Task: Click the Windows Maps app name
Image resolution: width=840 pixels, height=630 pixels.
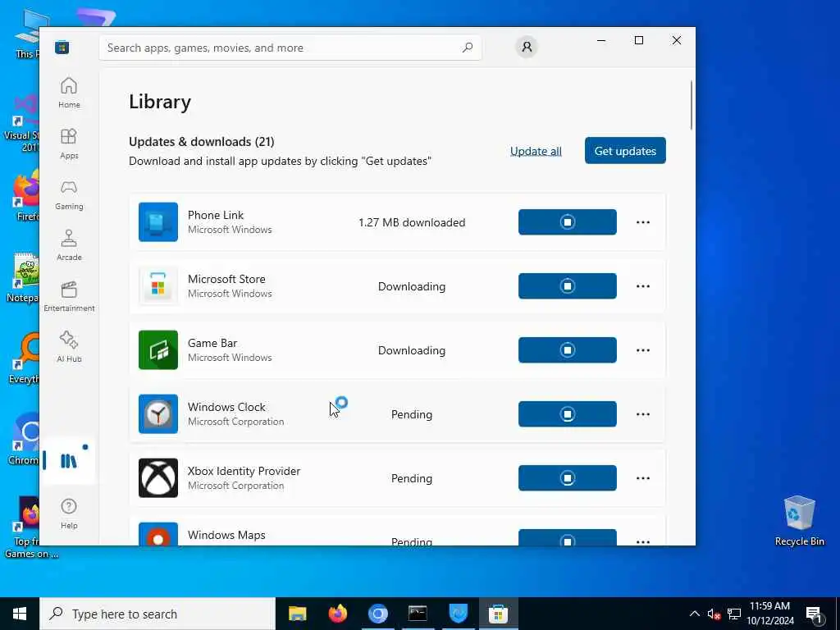Action: (x=226, y=535)
